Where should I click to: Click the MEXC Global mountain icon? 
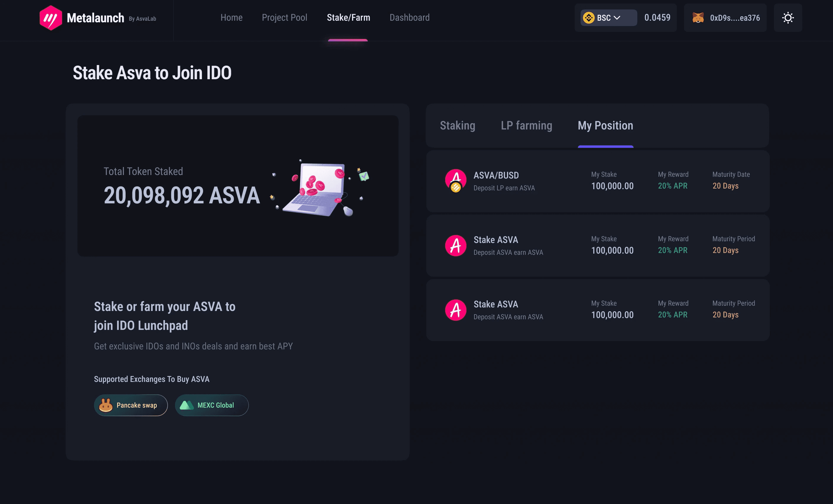187,405
